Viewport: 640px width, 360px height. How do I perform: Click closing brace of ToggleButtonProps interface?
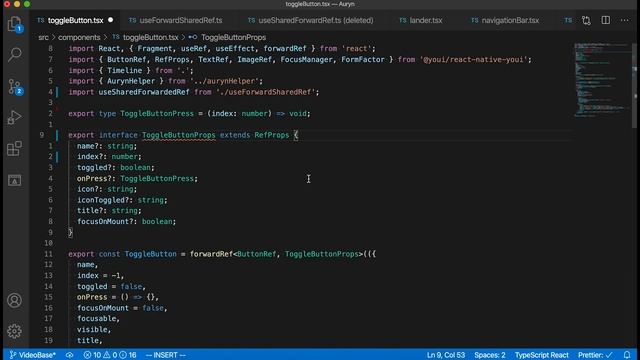[70, 232]
